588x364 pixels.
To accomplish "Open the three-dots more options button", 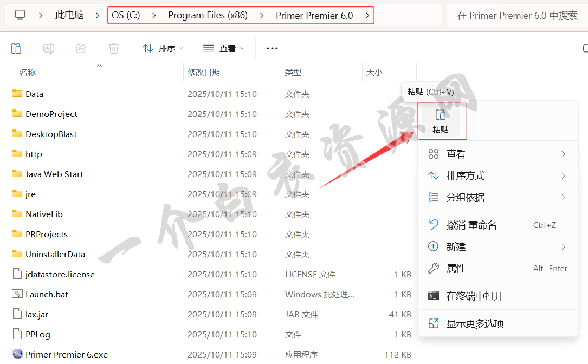I will point(272,48).
